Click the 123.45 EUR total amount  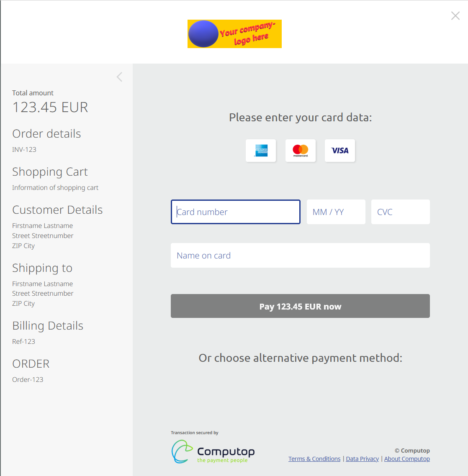tap(50, 107)
